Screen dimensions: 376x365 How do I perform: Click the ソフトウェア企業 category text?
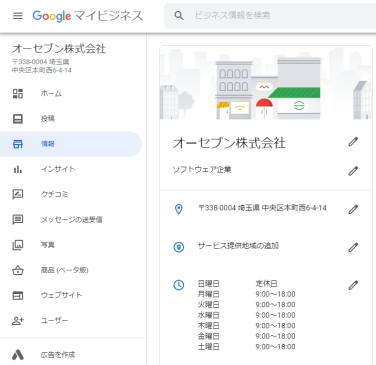pos(202,170)
